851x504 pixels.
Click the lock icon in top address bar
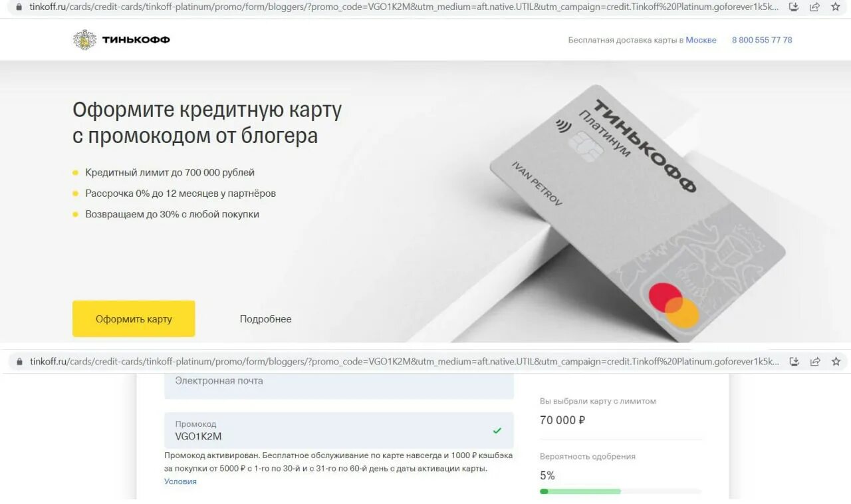point(19,7)
